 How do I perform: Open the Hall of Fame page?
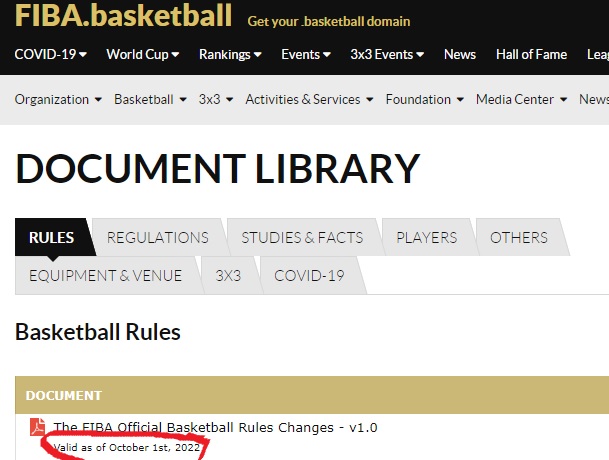pos(531,54)
